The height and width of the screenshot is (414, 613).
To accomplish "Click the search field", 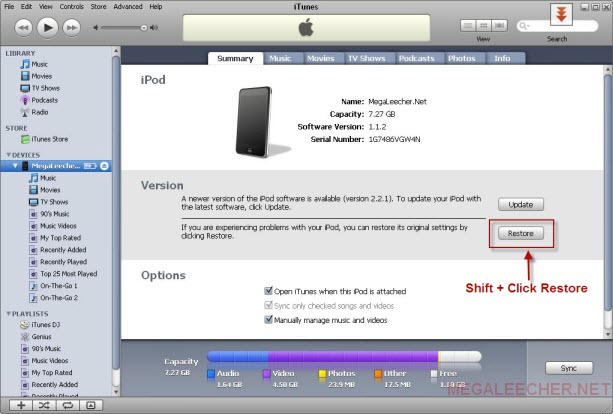I will coord(557,26).
